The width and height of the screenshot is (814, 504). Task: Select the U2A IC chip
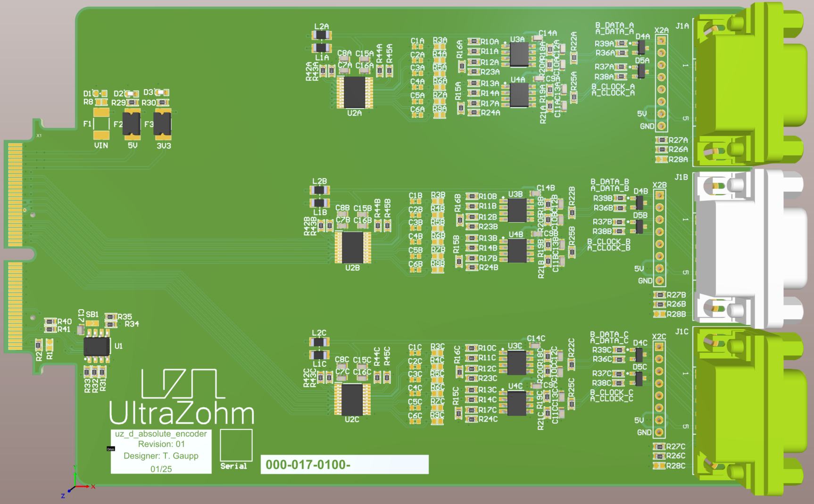coord(355,92)
